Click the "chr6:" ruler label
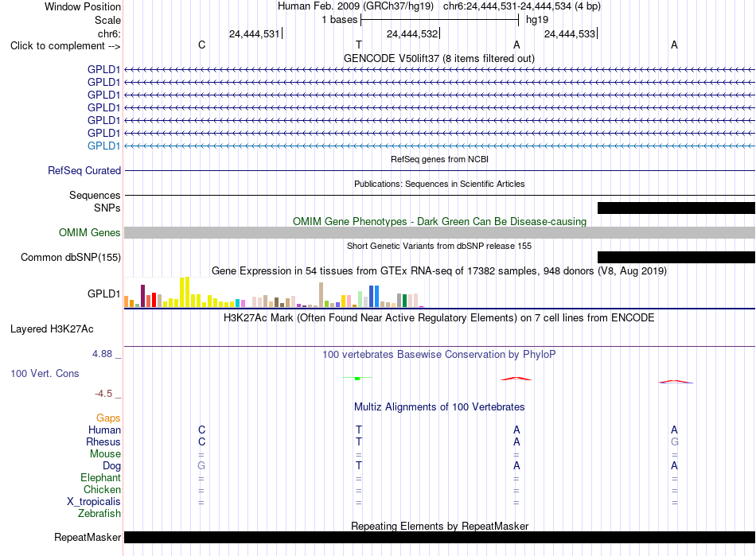Image resolution: width=756 pixels, height=556 pixels. (109, 33)
